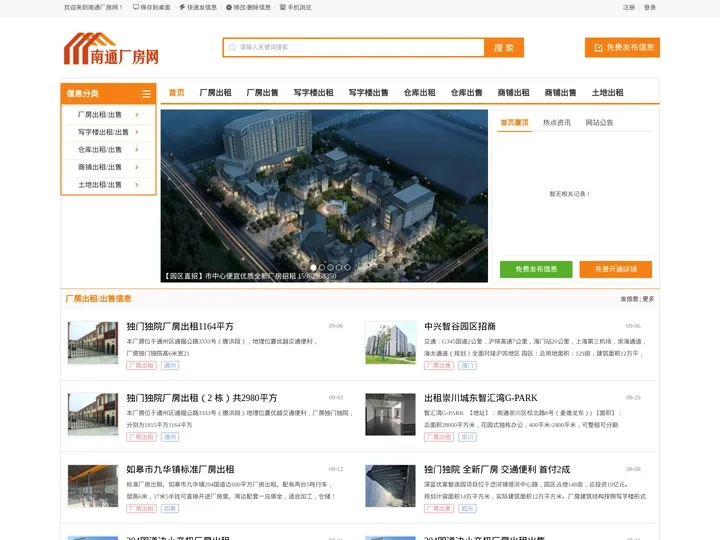Click the 厂房出售 tag under 中兴智谷园区招商
This screenshot has width=720, height=540.
point(439,366)
